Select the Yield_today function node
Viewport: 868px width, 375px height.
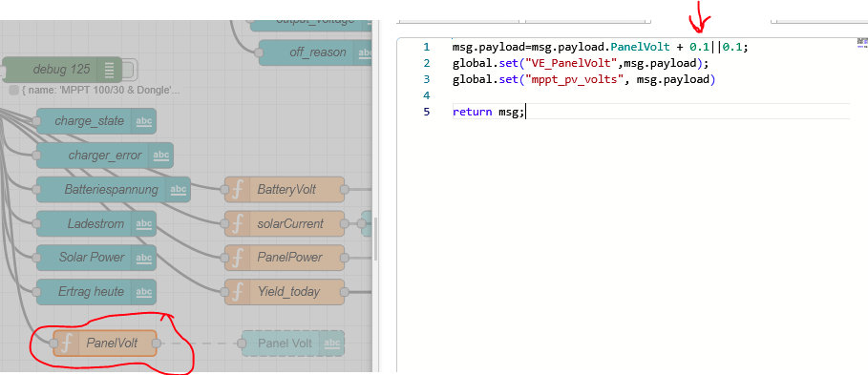(285, 291)
